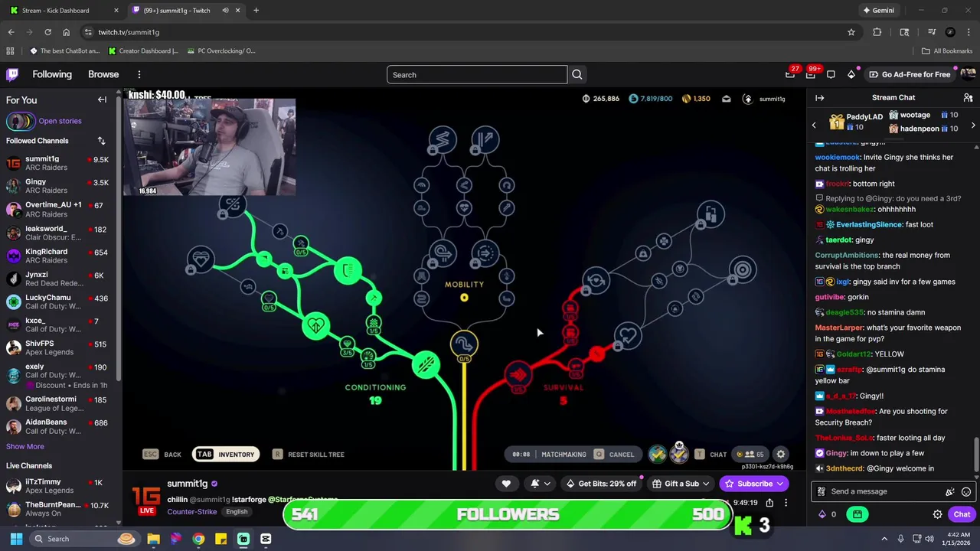The width and height of the screenshot is (980, 551).
Task: Open the Browse page
Action: click(x=103, y=75)
